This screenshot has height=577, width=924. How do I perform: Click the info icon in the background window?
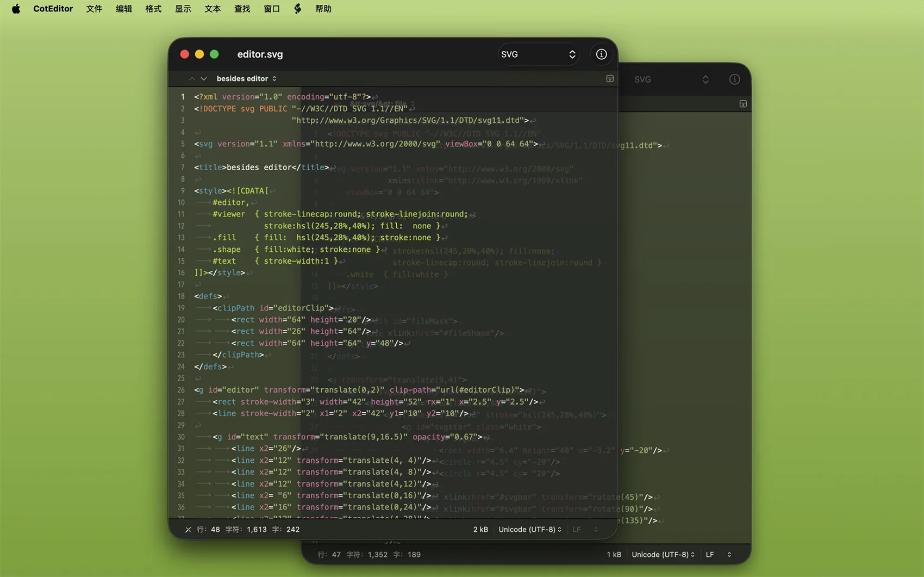point(734,79)
